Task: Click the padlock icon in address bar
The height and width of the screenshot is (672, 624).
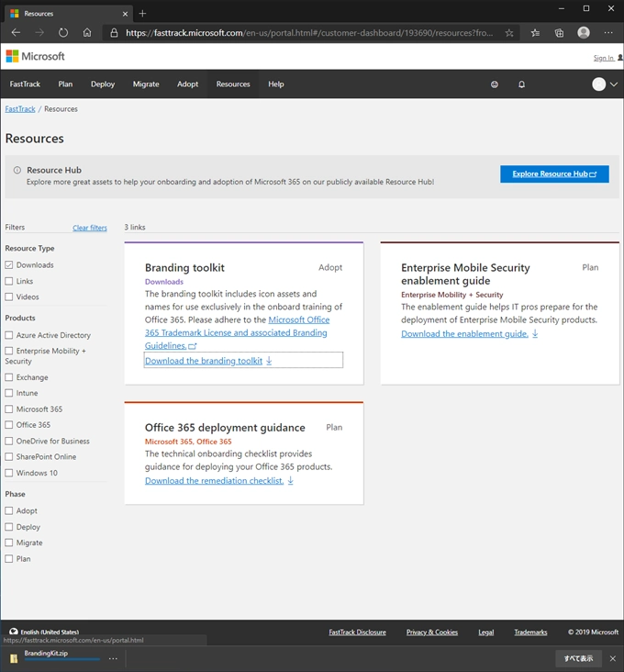Action: pyautogui.click(x=114, y=32)
